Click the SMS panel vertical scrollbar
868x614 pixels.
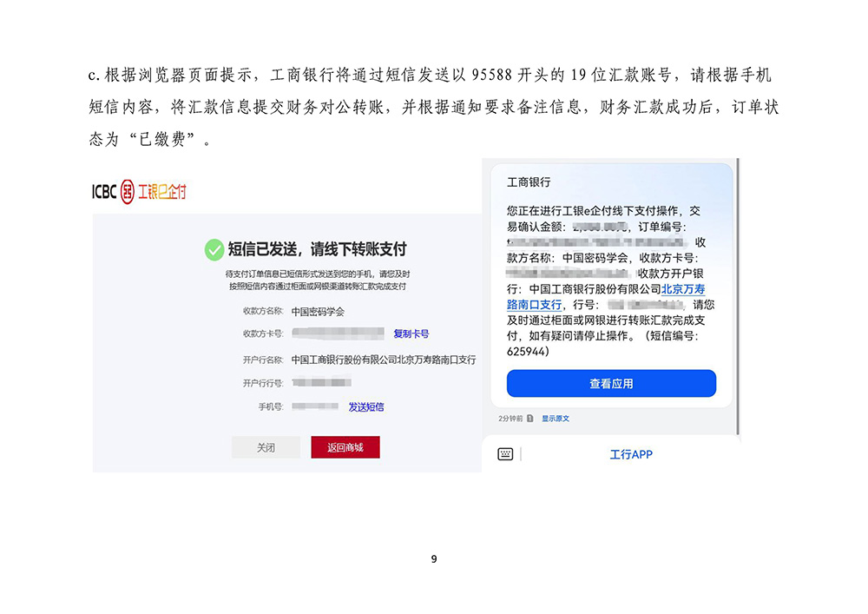[x=738, y=297]
